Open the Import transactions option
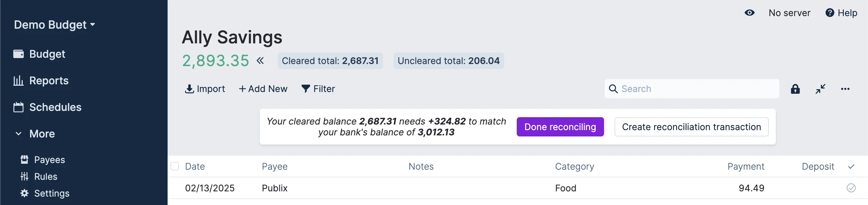 click(205, 89)
